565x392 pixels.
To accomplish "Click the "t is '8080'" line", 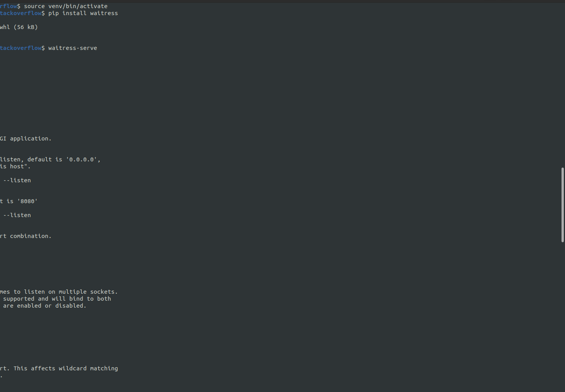I will coord(19,201).
